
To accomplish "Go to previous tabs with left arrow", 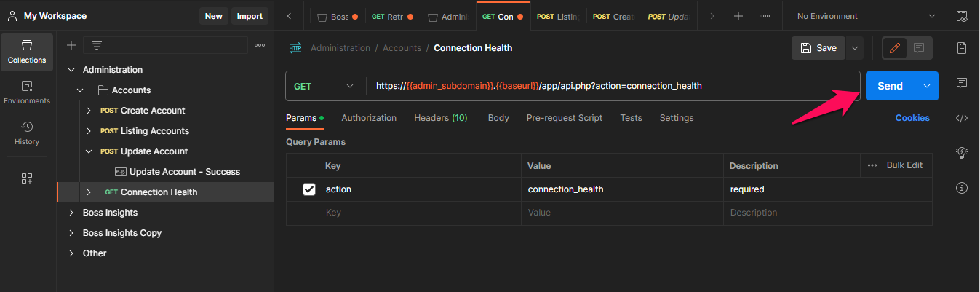I will (290, 16).
